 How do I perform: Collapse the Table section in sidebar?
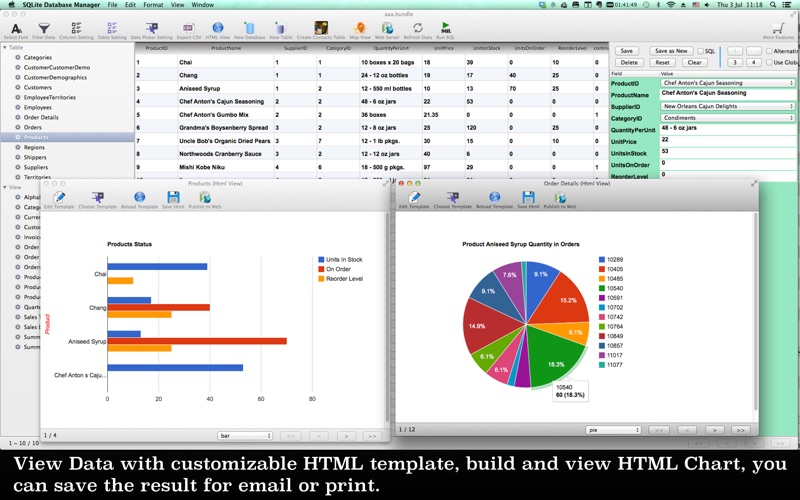click(x=5, y=47)
